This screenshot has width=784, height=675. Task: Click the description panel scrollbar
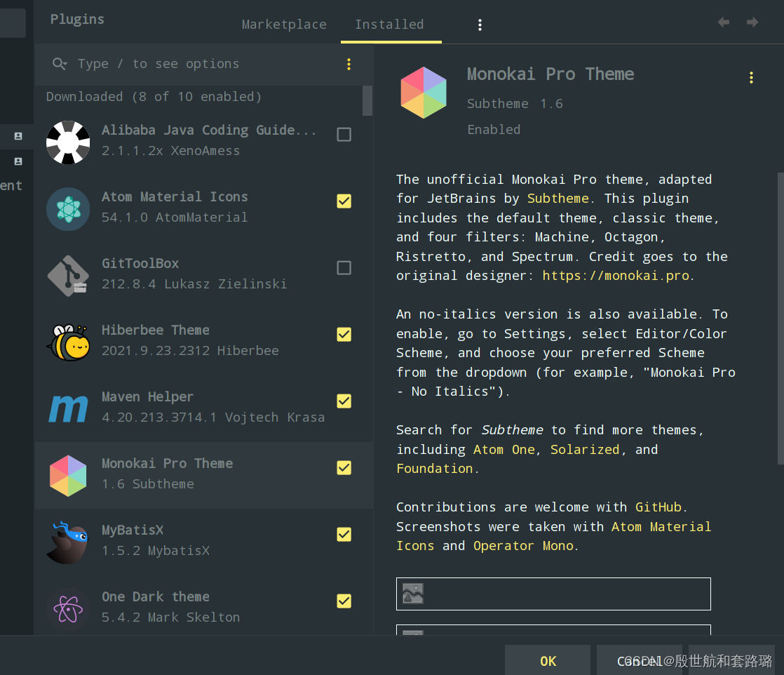780,319
